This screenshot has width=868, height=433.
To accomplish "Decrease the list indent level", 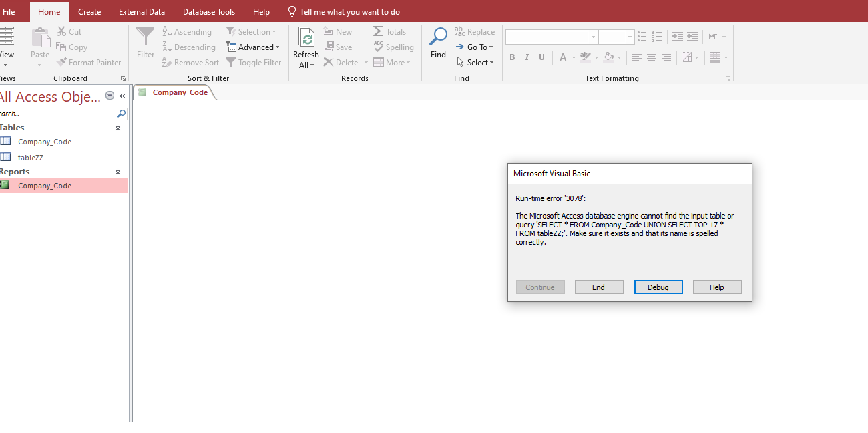I will pyautogui.click(x=692, y=37).
